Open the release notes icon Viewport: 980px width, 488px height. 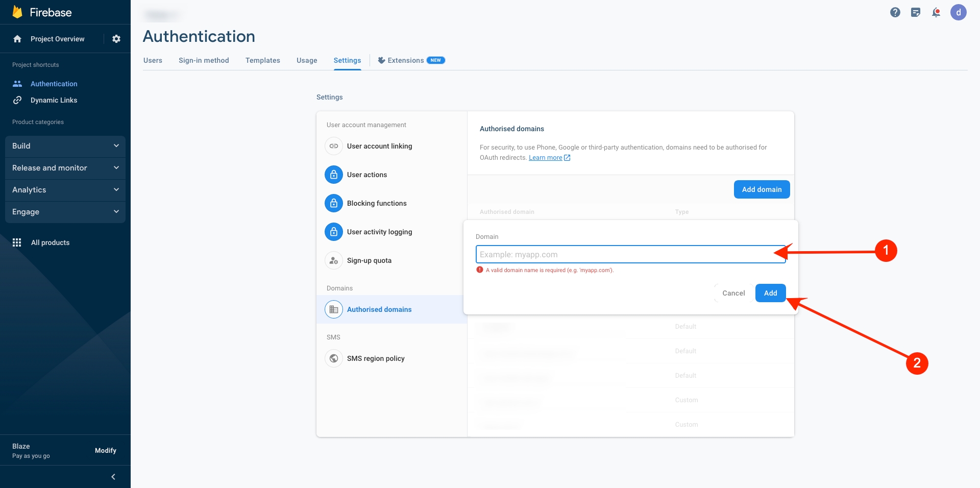pos(915,12)
